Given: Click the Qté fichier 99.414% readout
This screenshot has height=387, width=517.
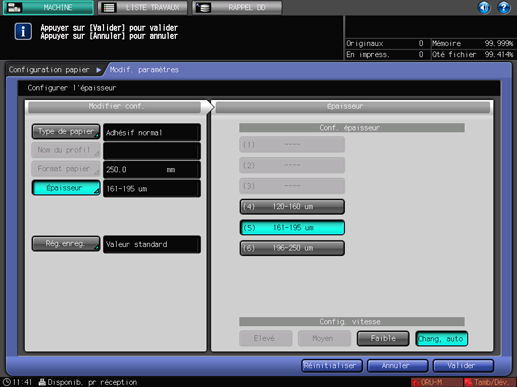Looking at the screenshot, I should (x=473, y=54).
